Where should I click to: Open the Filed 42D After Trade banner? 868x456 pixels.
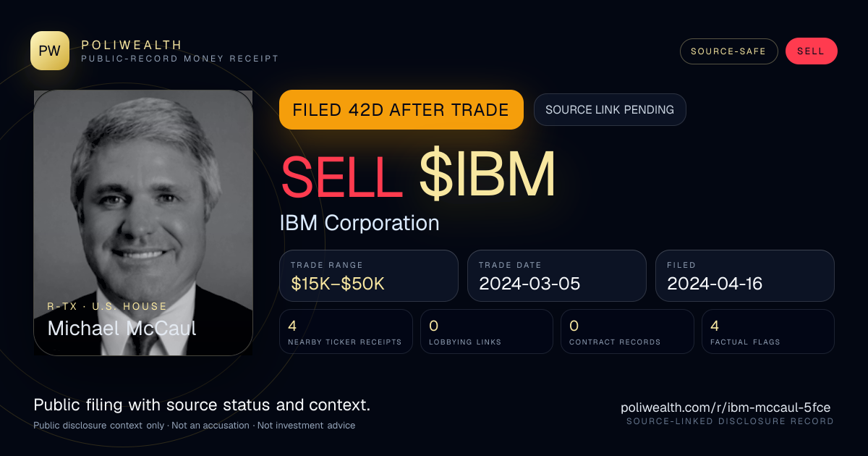coord(401,109)
